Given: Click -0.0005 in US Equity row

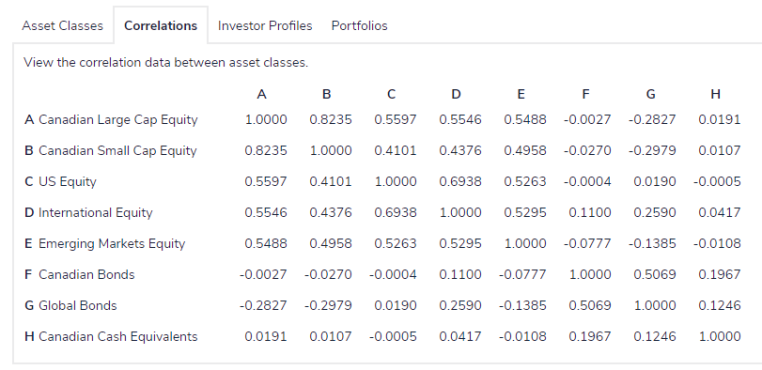Looking at the screenshot, I should coord(717,182).
